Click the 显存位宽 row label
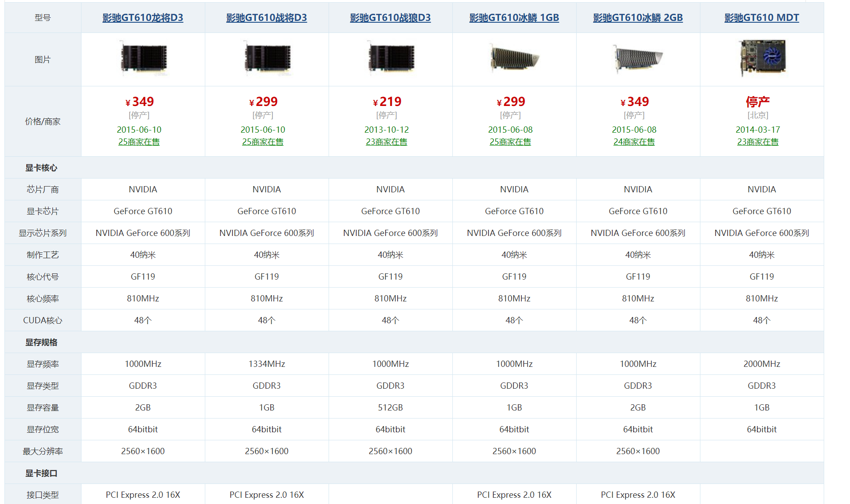850x504 pixels. (43, 429)
